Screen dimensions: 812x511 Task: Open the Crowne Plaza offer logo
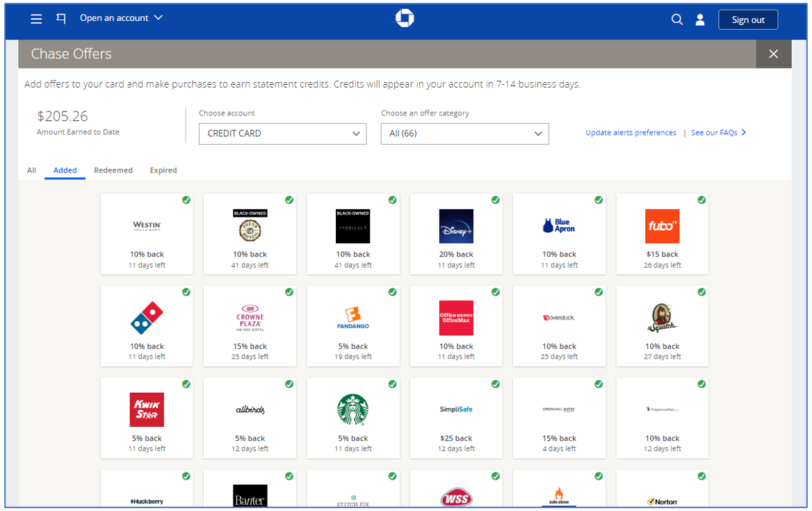(x=250, y=318)
